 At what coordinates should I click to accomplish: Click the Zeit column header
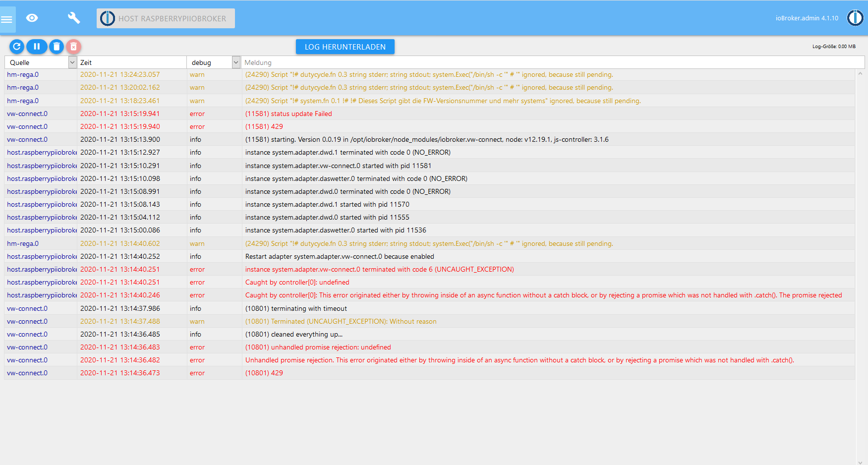point(86,62)
